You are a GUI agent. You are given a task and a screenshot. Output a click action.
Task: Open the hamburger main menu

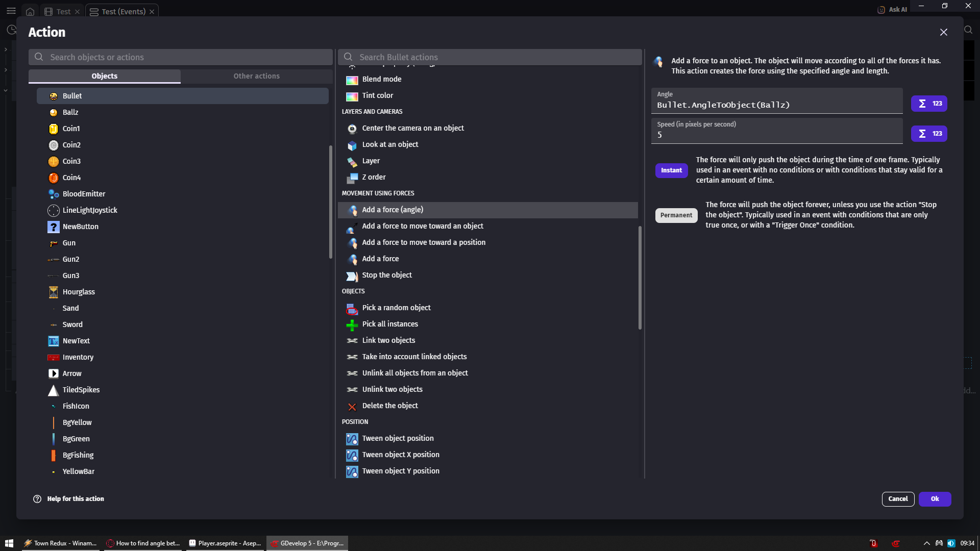pyautogui.click(x=11, y=11)
